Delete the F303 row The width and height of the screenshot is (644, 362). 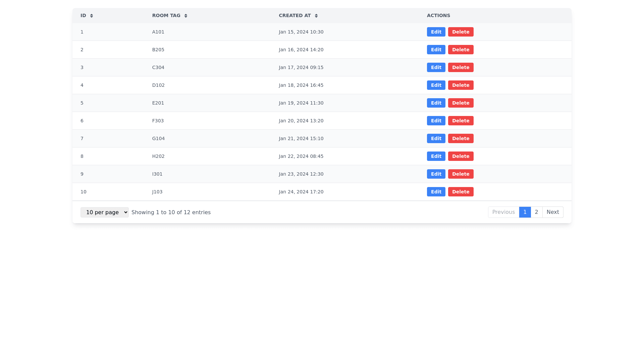click(460, 121)
